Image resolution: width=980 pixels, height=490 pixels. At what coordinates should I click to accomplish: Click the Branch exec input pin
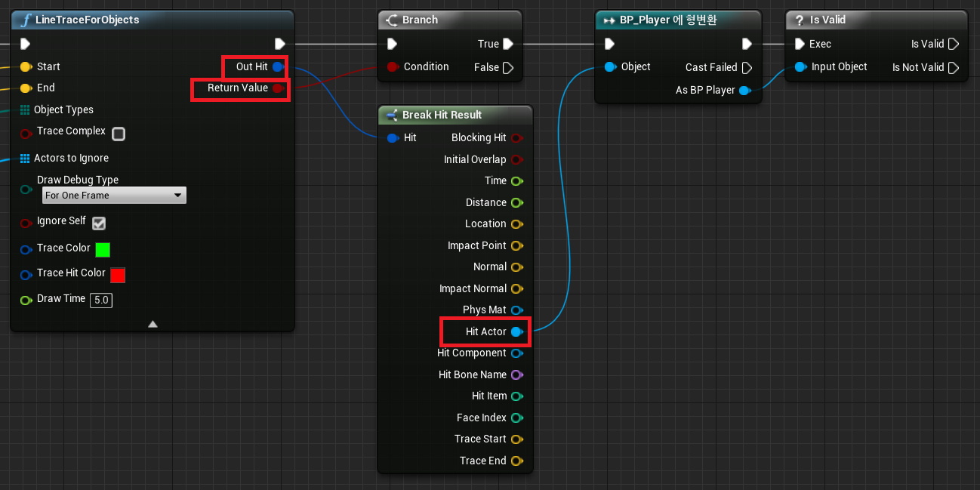(x=393, y=44)
